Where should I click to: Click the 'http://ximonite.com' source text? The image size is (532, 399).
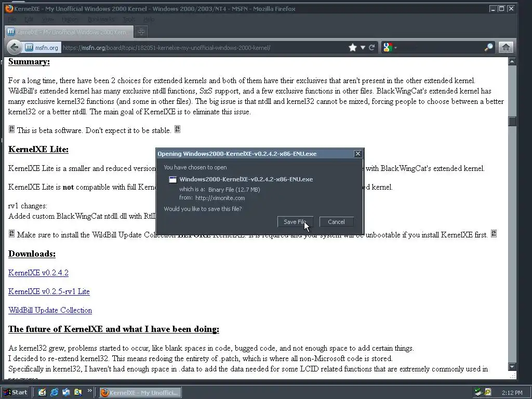pyautogui.click(x=220, y=198)
